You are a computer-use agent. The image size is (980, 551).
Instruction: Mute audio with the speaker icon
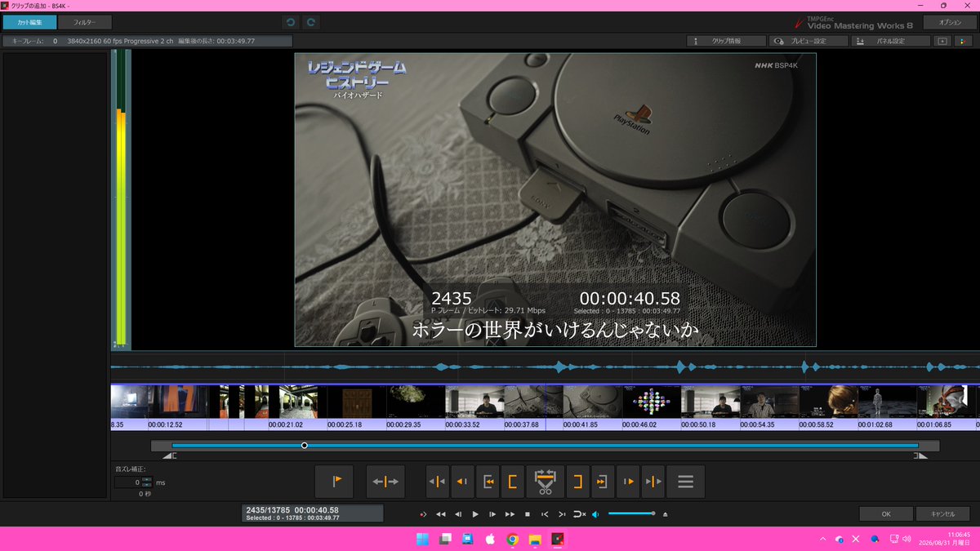click(595, 514)
